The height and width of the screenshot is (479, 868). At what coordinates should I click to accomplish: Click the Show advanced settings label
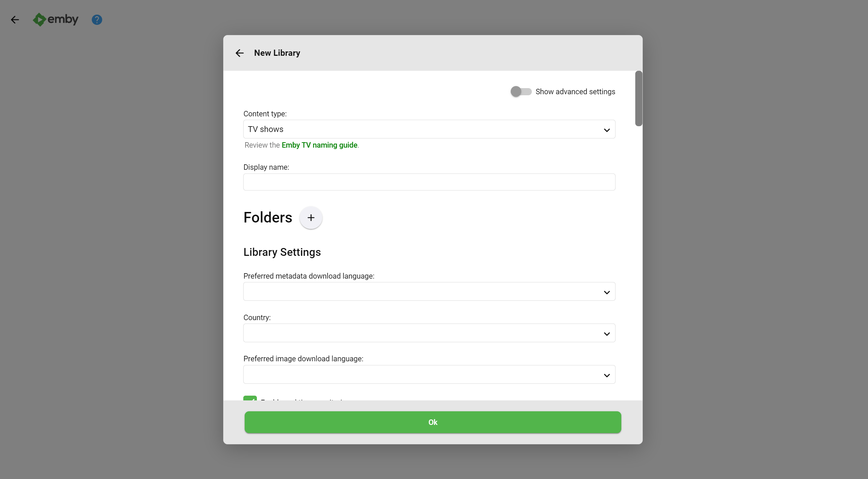pos(575,92)
